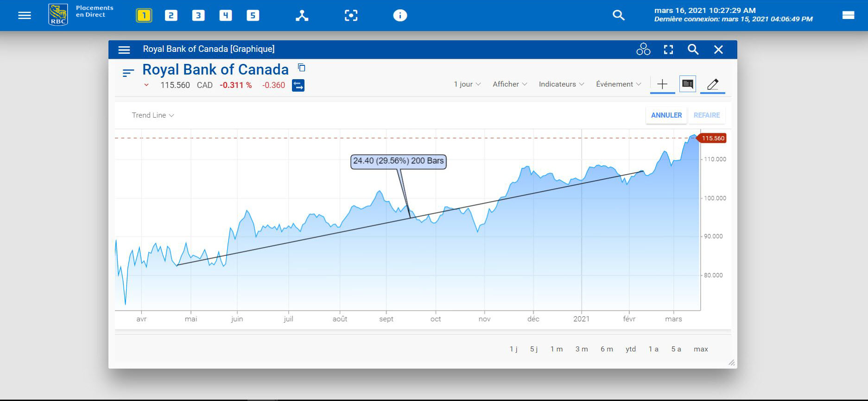Click the RBC Placements en Direct logo
Image resolution: width=868 pixels, height=401 pixels.
(x=81, y=15)
